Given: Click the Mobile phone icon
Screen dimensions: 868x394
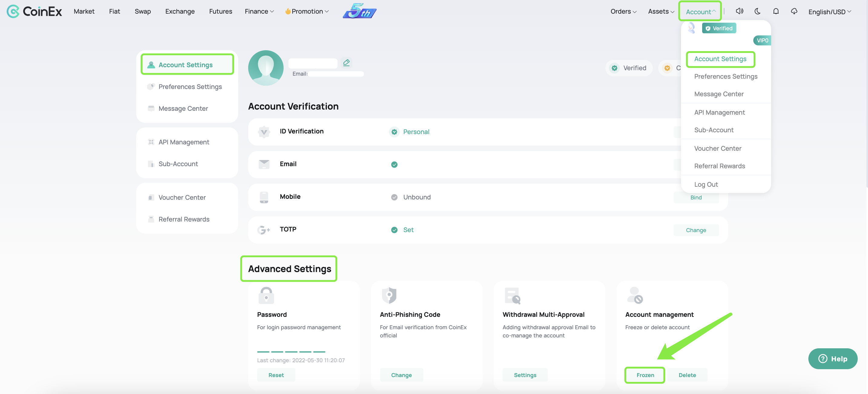Looking at the screenshot, I should coord(264,197).
